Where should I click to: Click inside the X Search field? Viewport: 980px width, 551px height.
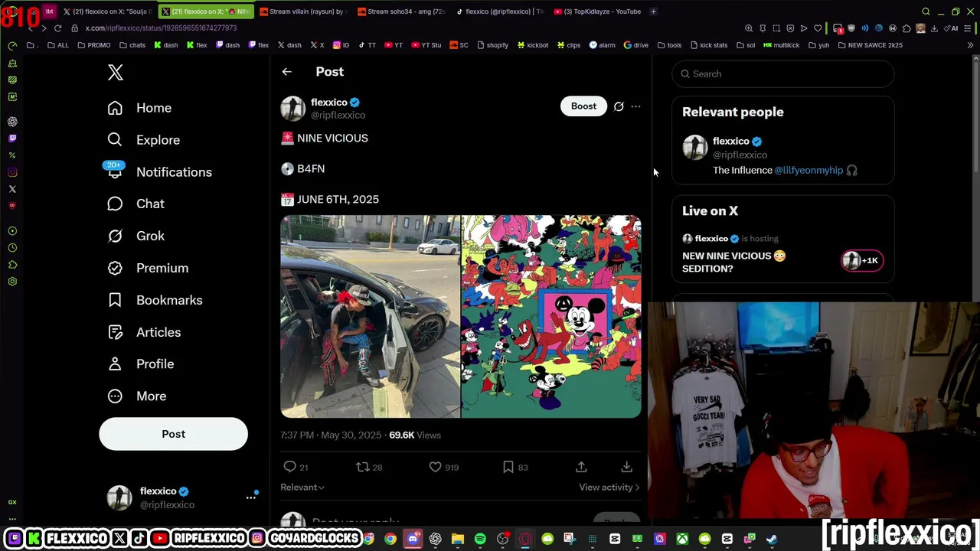click(x=782, y=73)
